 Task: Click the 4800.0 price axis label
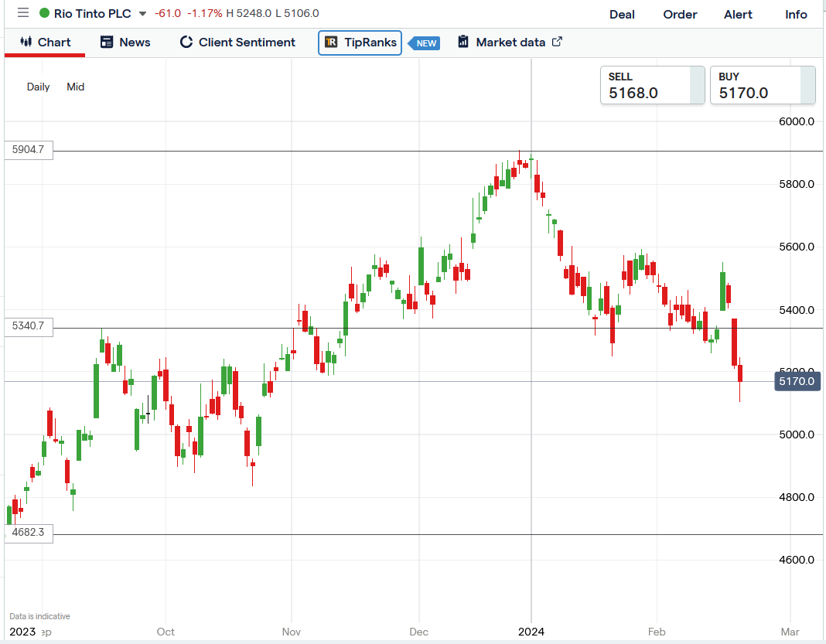(796, 498)
